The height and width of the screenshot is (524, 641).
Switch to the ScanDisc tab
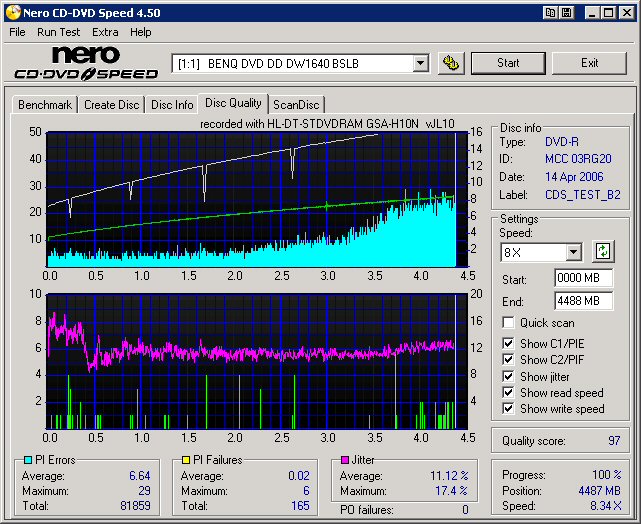(x=297, y=104)
